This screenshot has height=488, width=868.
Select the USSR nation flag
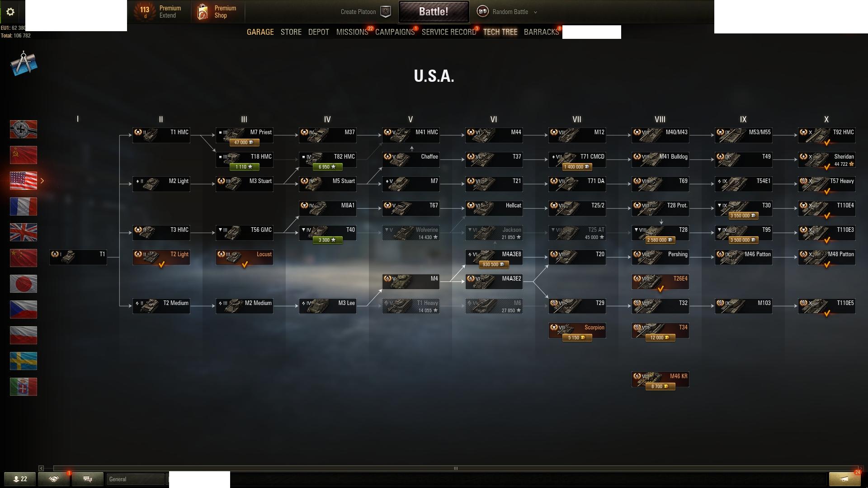(x=24, y=155)
